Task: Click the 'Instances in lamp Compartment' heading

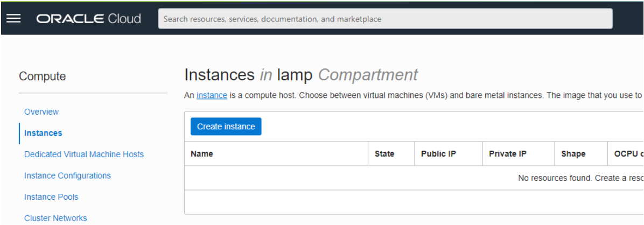Action: [x=301, y=75]
